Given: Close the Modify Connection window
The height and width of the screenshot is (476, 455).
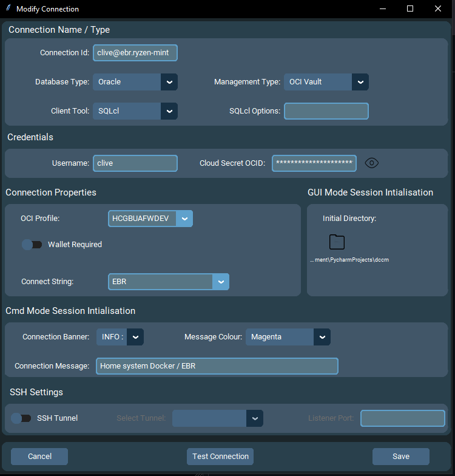Looking at the screenshot, I should (438, 8).
